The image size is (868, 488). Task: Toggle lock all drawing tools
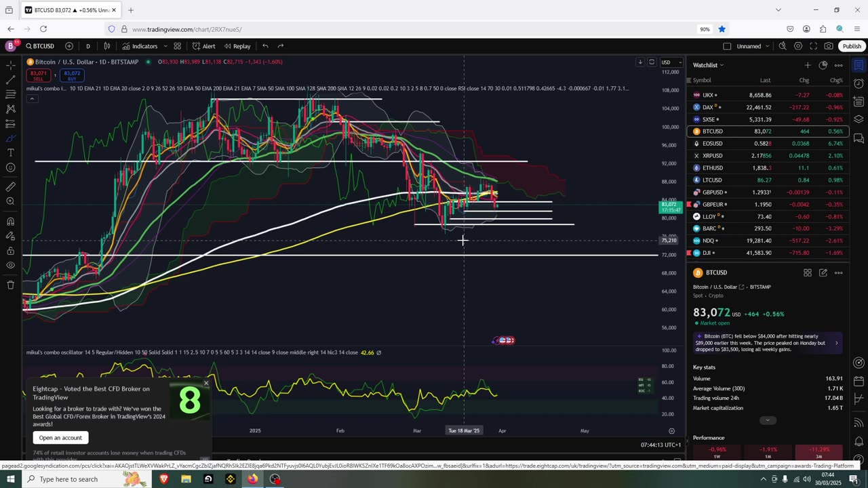[x=10, y=251]
